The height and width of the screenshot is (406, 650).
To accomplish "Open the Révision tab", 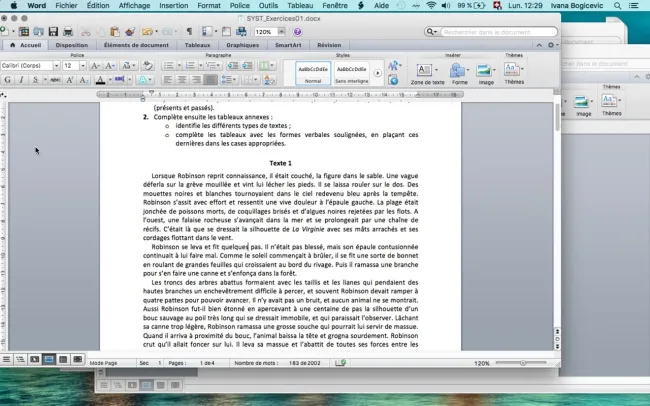I will [x=329, y=45].
